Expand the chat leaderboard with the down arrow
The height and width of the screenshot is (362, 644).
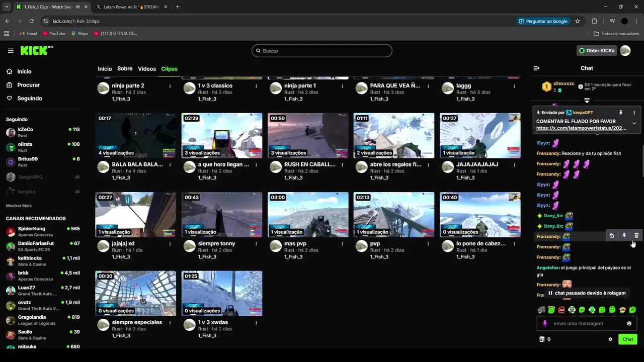click(587, 101)
